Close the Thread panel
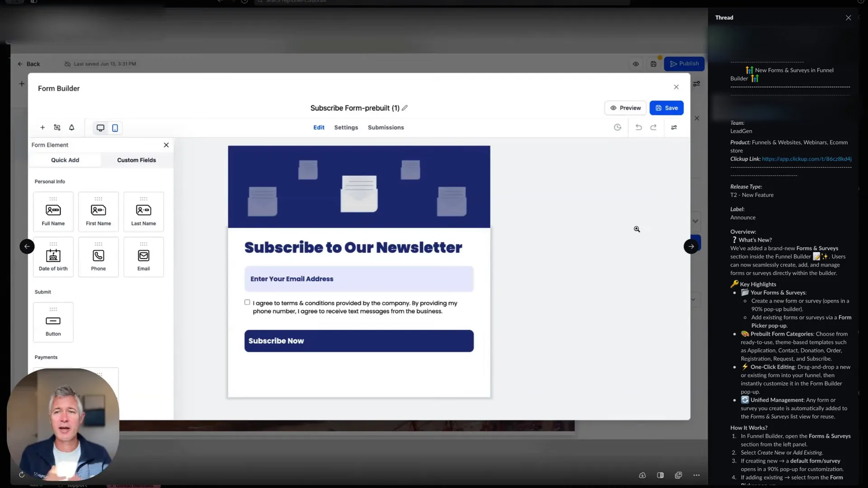 tap(848, 18)
